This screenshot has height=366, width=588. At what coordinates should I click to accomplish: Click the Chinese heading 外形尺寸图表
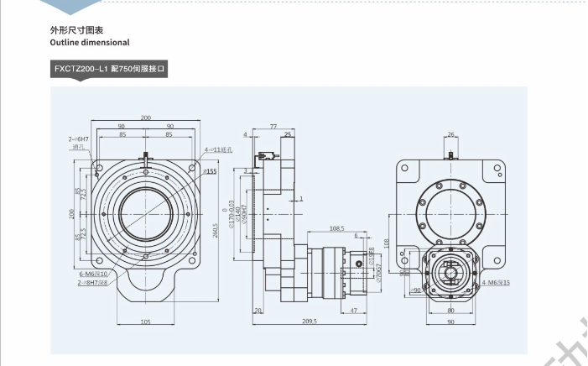click(x=77, y=30)
